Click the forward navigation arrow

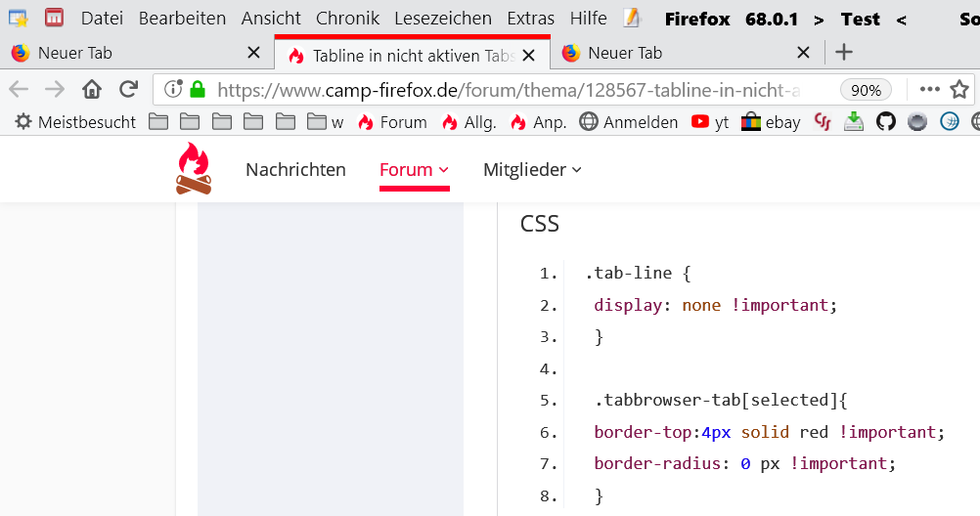click(55, 89)
